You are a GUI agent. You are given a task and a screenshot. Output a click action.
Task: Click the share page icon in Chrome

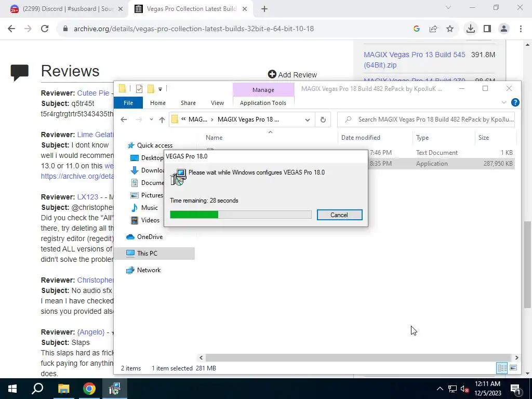click(433, 29)
